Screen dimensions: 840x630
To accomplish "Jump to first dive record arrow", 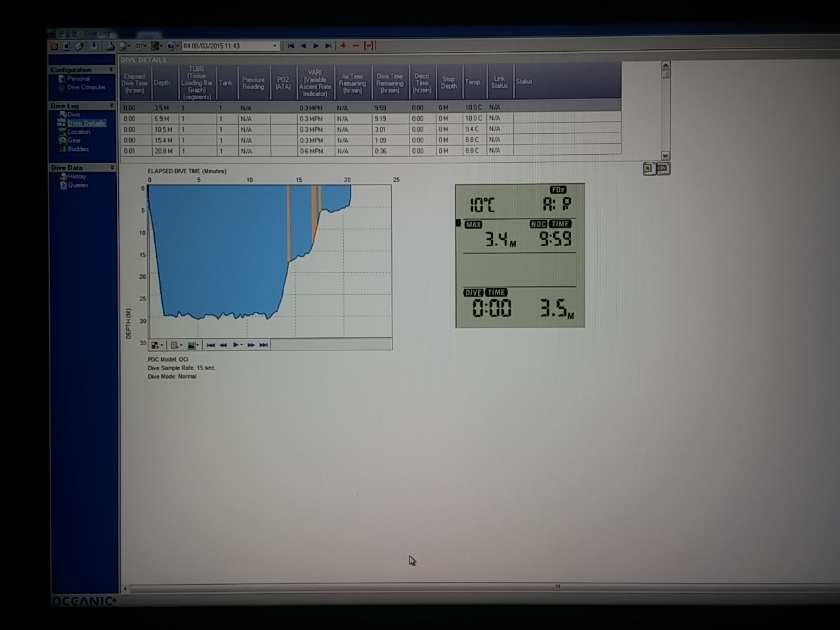I will coord(291,46).
